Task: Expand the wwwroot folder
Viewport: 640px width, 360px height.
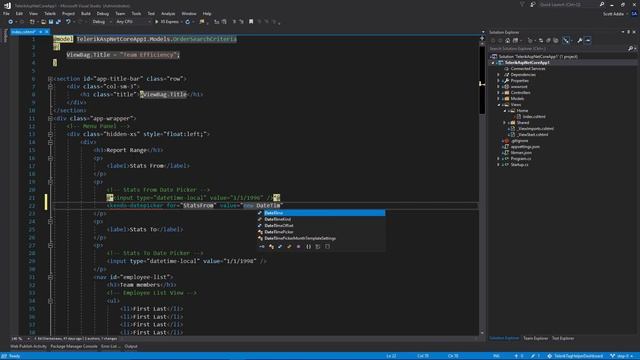Action: 498,87
